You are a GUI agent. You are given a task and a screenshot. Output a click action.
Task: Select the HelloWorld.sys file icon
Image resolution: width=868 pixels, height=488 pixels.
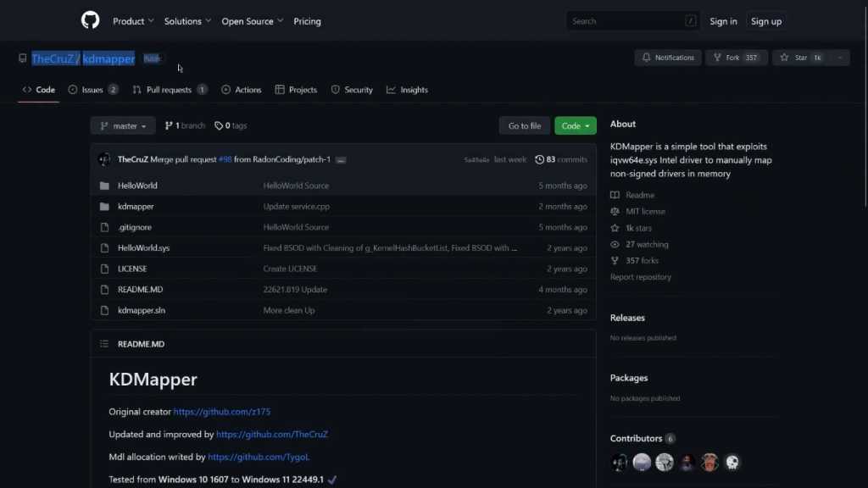click(x=104, y=248)
